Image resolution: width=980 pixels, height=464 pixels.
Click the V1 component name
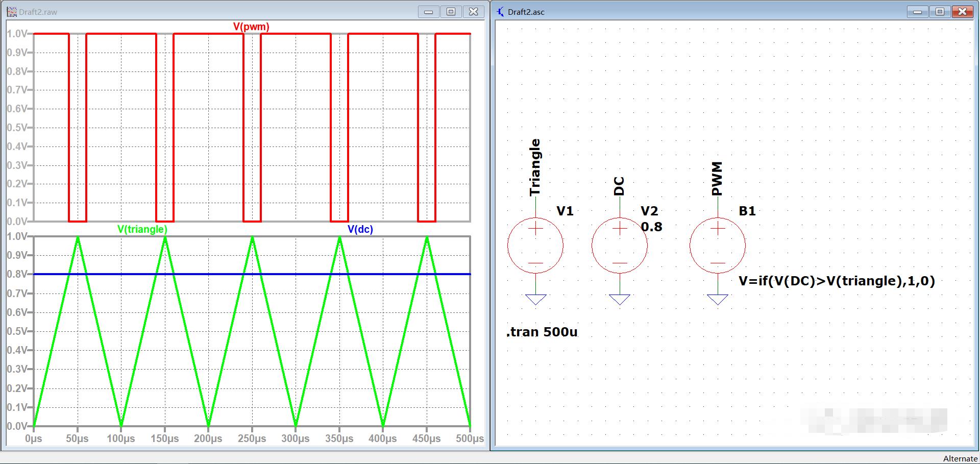tap(565, 211)
